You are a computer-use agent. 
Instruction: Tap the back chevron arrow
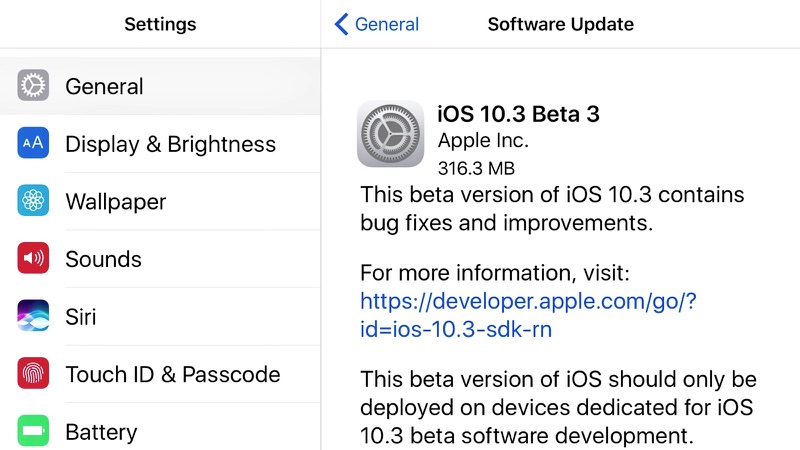(342, 24)
